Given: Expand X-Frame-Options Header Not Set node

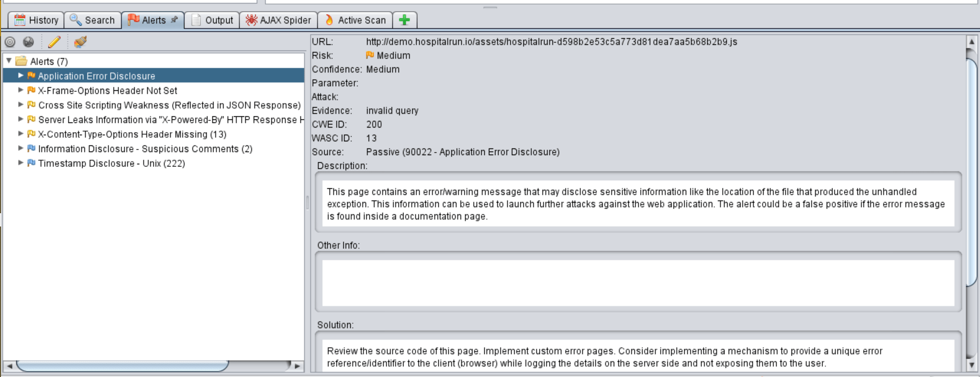Looking at the screenshot, I should pyautogui.click(x=20, y=90).
